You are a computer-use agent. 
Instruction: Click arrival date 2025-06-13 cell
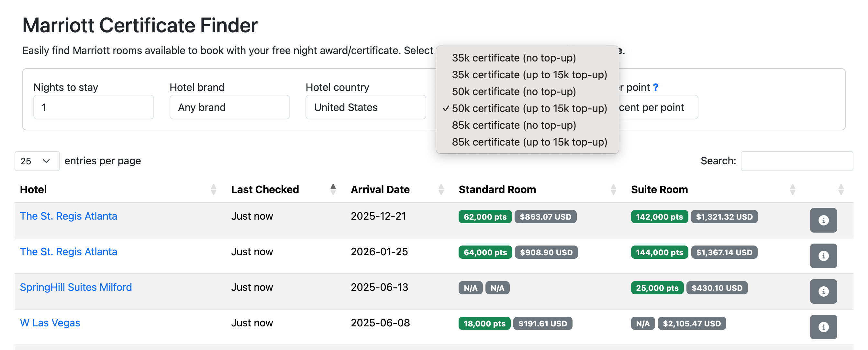click(379, 287)
